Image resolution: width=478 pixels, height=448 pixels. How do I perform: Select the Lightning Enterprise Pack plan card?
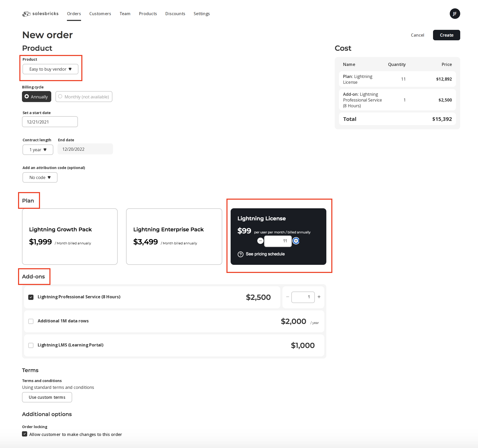point(174,237)
